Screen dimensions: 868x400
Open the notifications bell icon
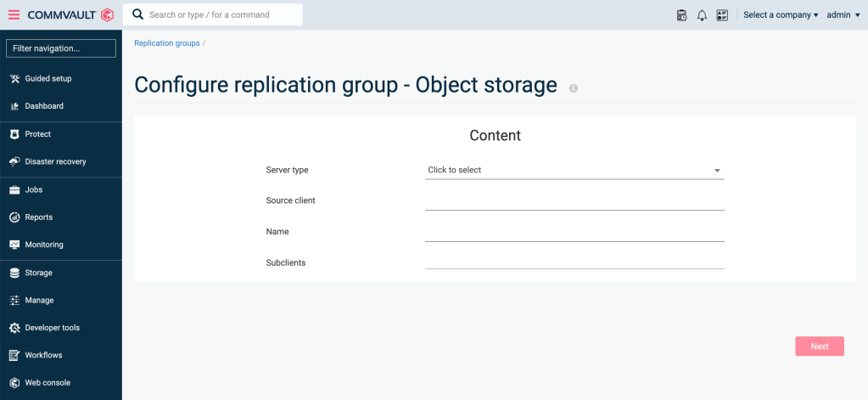(702, 15)
